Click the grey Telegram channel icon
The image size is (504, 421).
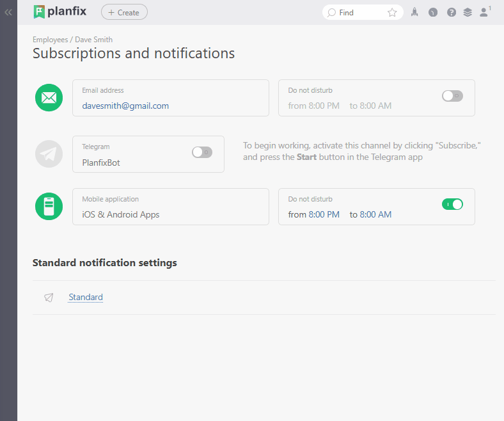(x=49, y=154)
